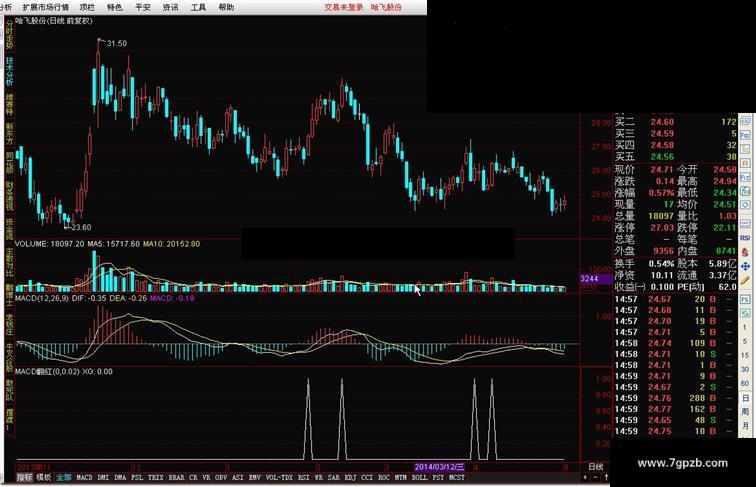This screenshot has width=756, height=487.
Task: Select the 指标 tab at bottom
Action: [25, 477]
